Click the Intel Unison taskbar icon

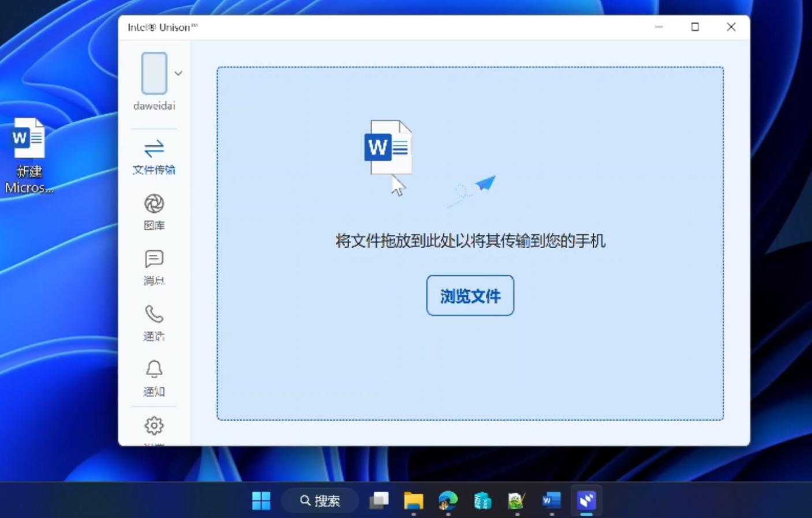(x=586, y=500)
